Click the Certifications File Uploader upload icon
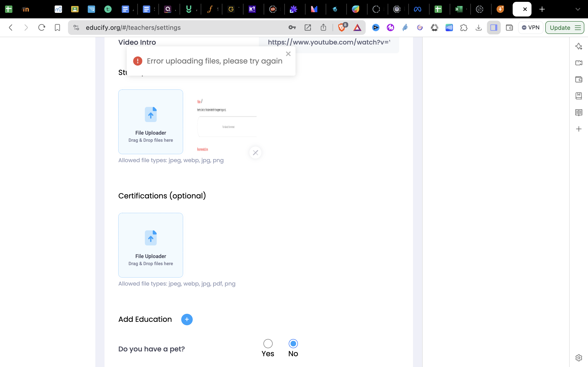This screenshot has width=588, height=367. [x=151, y=238]
